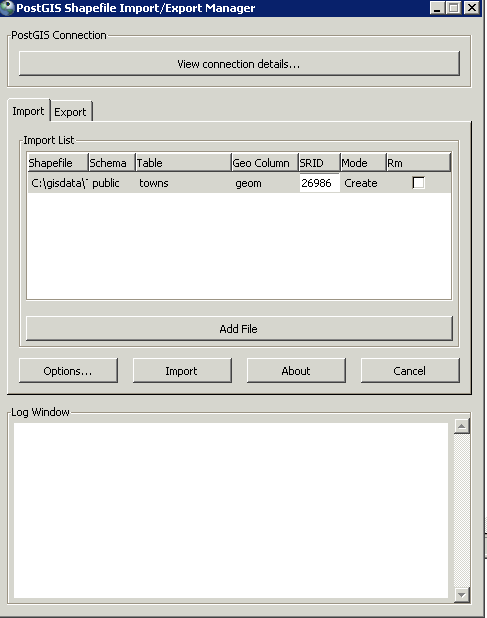This screenshot has height=618, width=487.
Task: Click the Schema column header
Action: tap(112, 162)
